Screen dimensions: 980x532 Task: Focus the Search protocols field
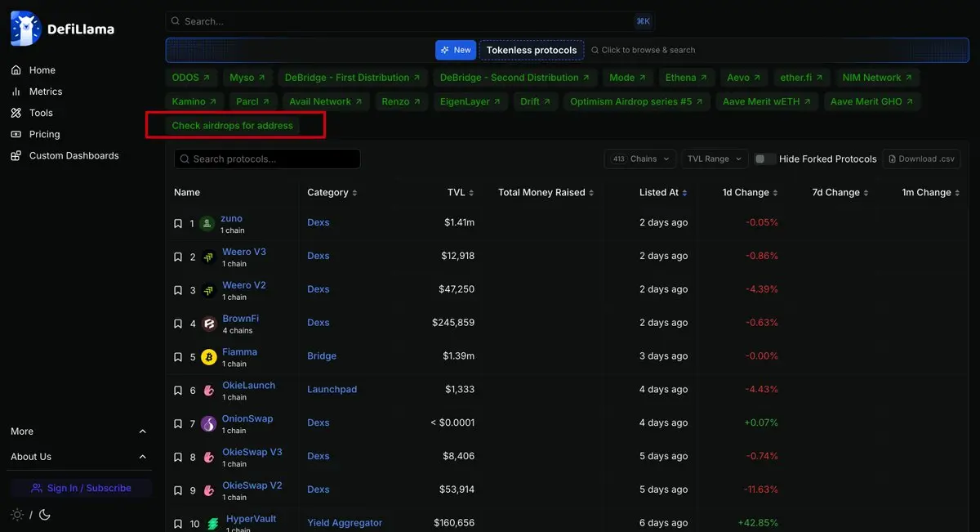pos(267,159)
